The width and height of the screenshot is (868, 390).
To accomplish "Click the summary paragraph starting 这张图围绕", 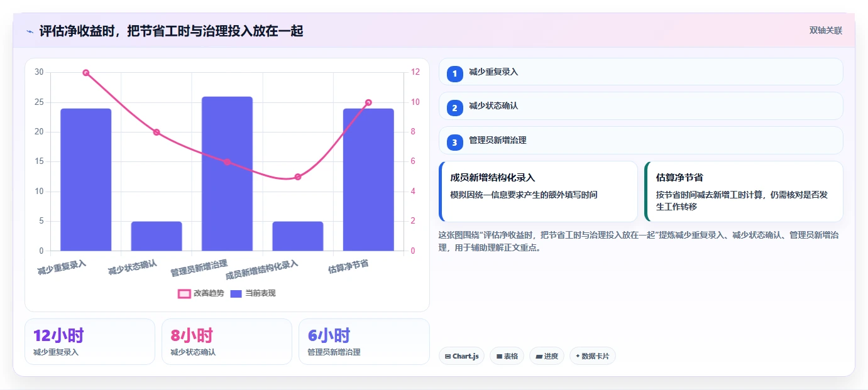I will coord(638,241).
